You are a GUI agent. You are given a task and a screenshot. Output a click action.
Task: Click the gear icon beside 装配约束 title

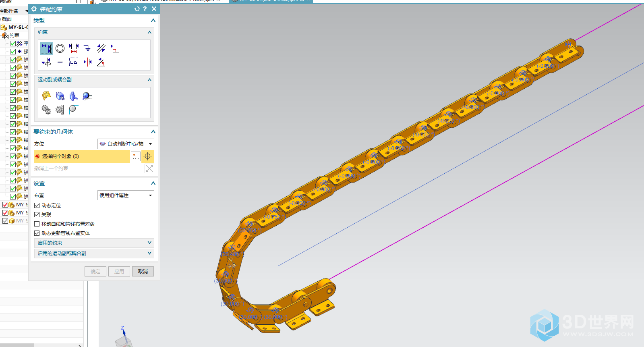click(34, 9)
